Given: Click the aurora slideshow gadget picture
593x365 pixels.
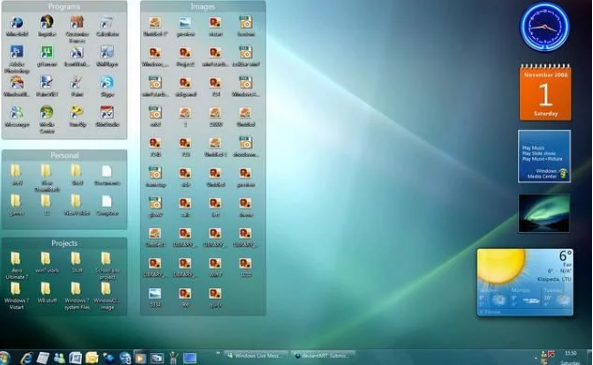Looking at the screenshot, I should point(544,213).
